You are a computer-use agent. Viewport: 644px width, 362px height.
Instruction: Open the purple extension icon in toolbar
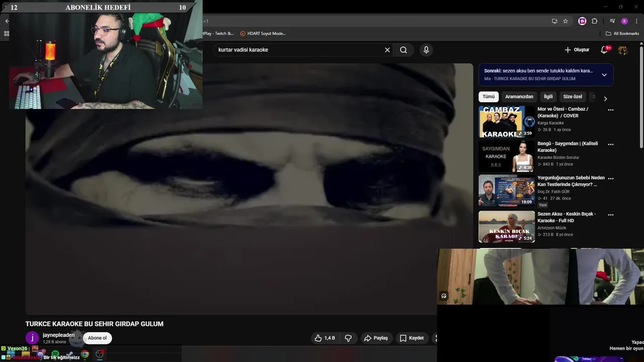tap(582, 21)
